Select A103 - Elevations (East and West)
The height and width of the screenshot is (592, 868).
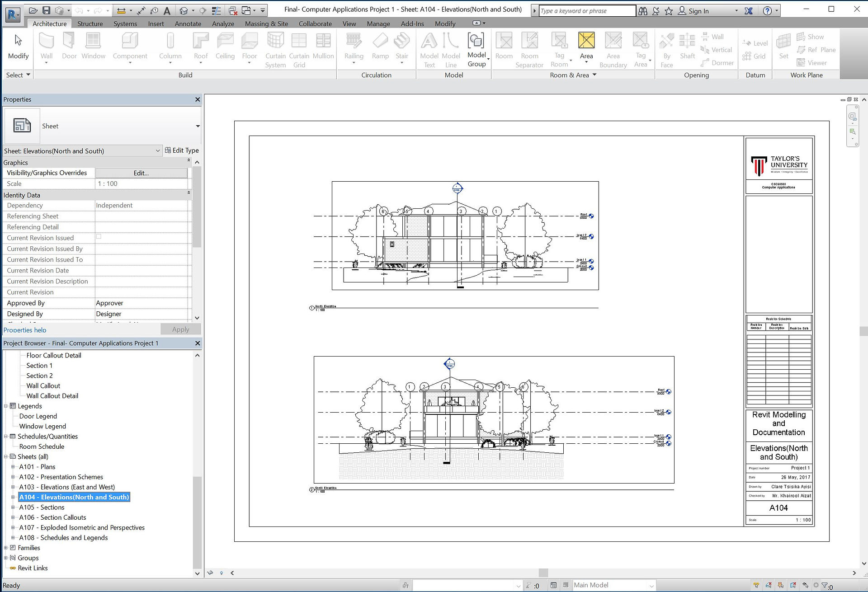point(67,487)
